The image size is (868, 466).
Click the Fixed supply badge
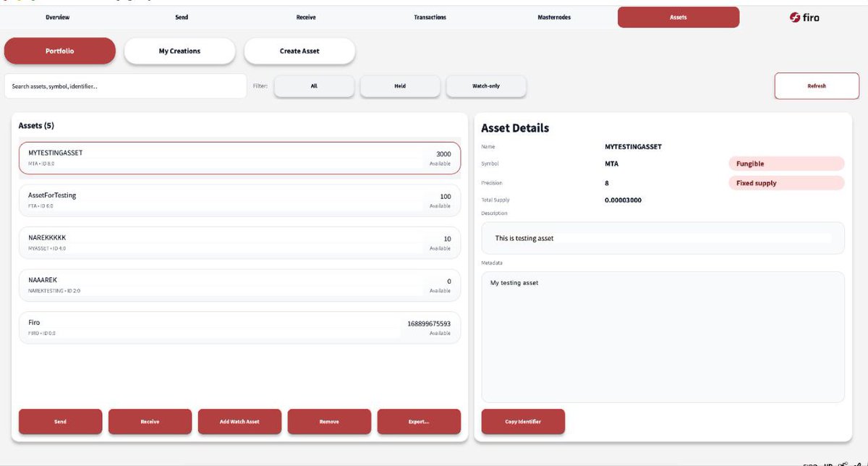[x=786, y=183]
